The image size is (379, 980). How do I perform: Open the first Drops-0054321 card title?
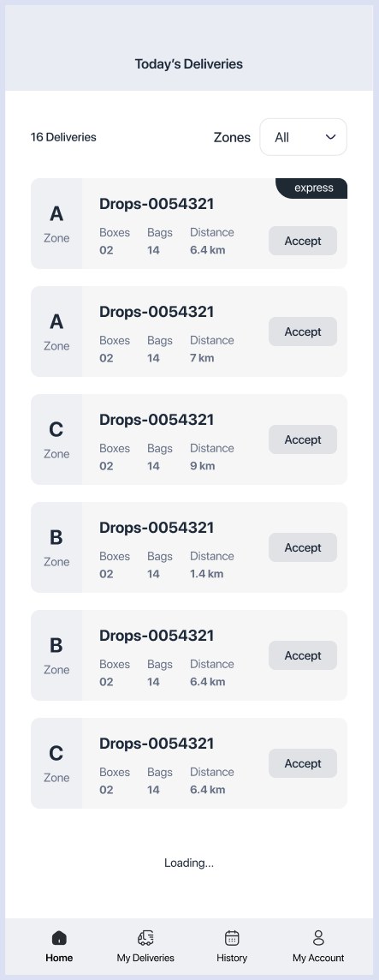coord(157,204)
